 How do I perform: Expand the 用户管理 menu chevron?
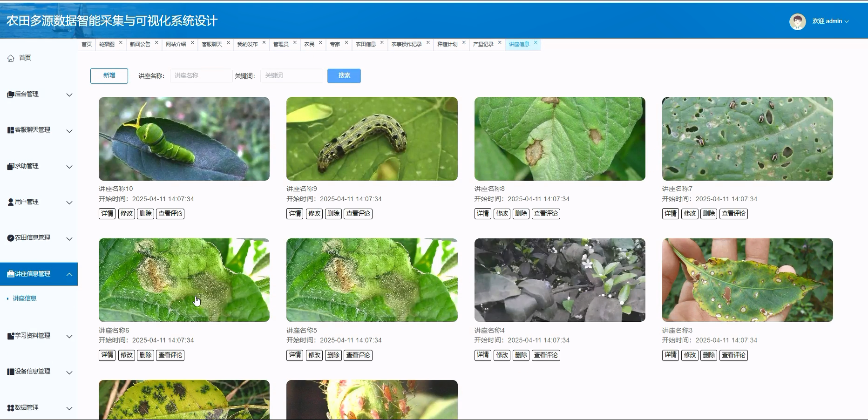pos(69,203)
